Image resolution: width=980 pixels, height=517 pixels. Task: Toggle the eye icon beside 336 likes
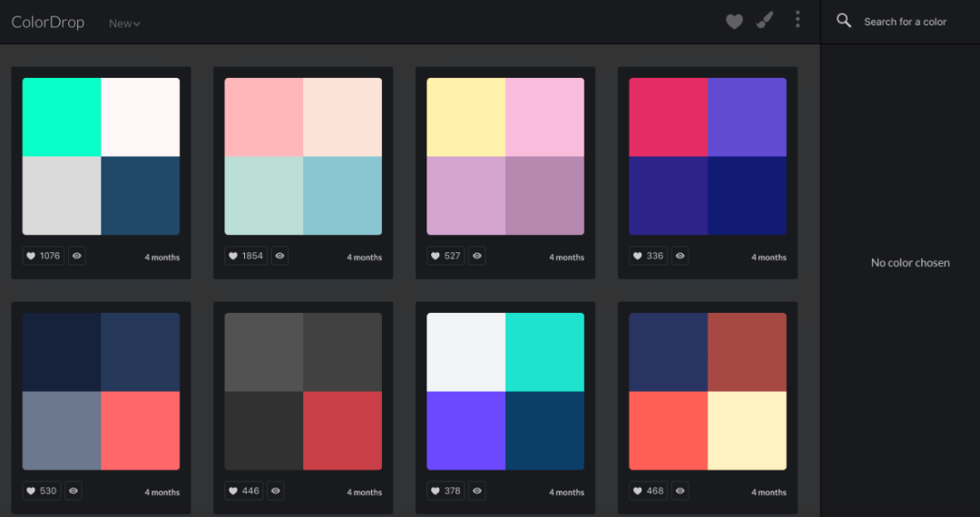[x=680, y=256]
